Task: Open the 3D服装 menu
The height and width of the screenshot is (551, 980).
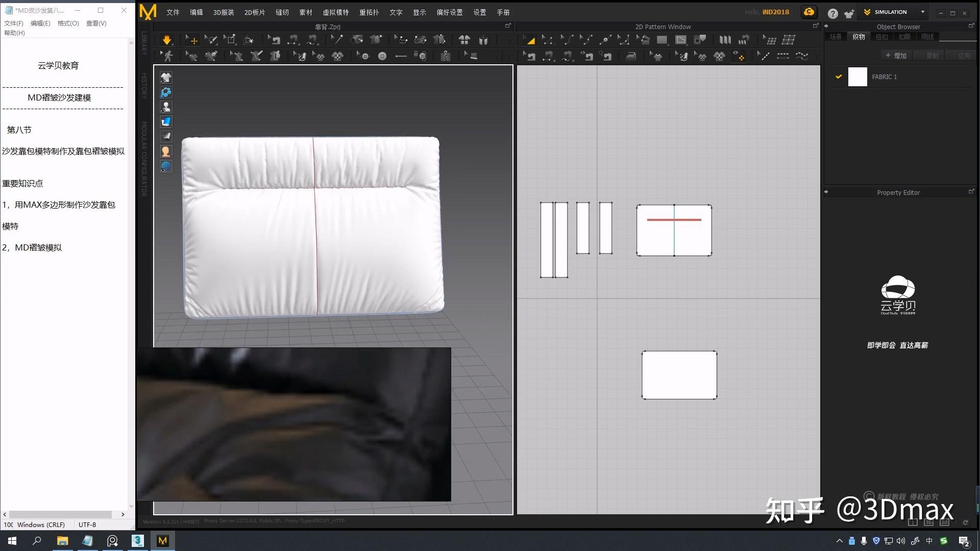Action: coord(224,12)
